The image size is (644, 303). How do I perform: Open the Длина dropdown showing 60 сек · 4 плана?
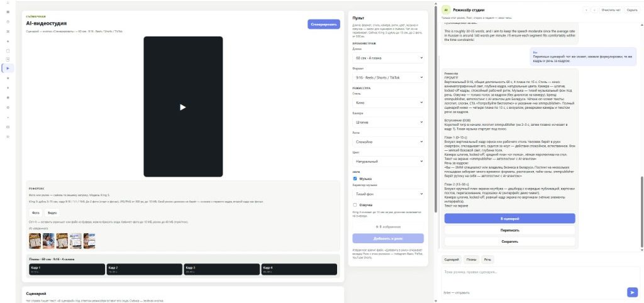[387, 58]
